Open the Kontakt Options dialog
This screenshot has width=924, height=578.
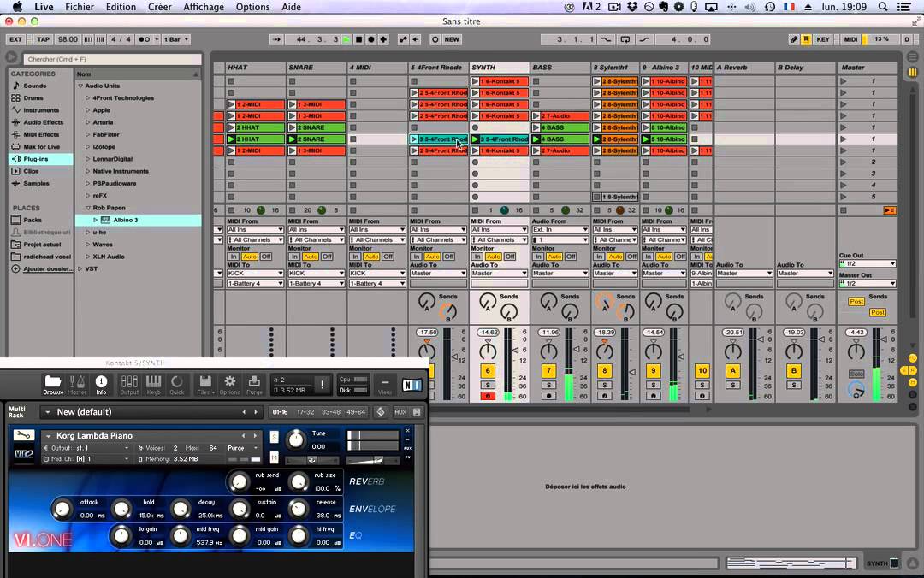(230, 385)
